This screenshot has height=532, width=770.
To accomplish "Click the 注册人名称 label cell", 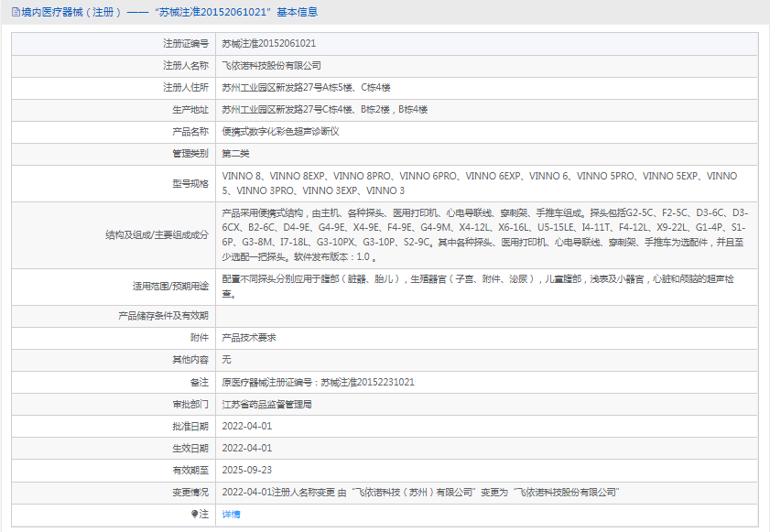I will tap(114, 66).
